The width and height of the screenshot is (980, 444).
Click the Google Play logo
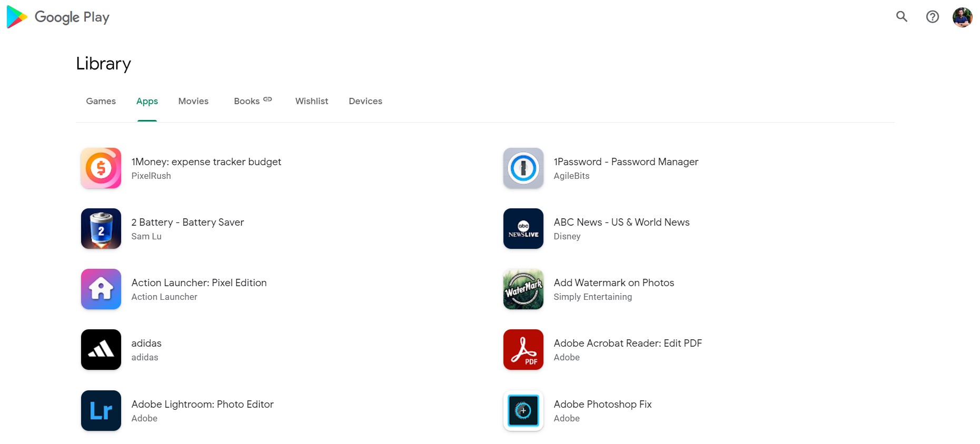click(x=58, y=17)
